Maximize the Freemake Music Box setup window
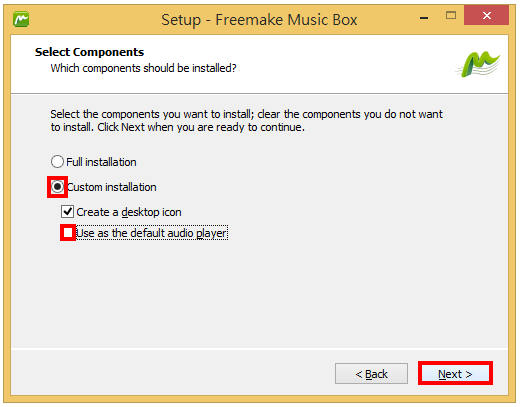 pos(451,15)
